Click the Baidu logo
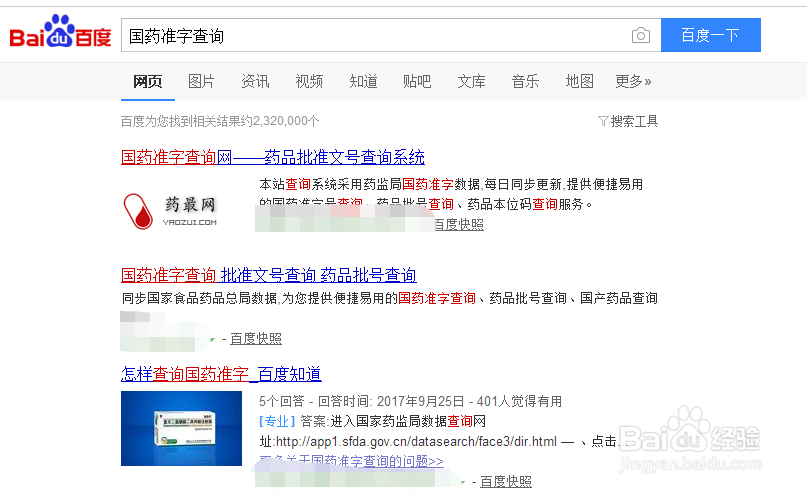The height and width of the screenshot is (492, 807). click(60, 32)
